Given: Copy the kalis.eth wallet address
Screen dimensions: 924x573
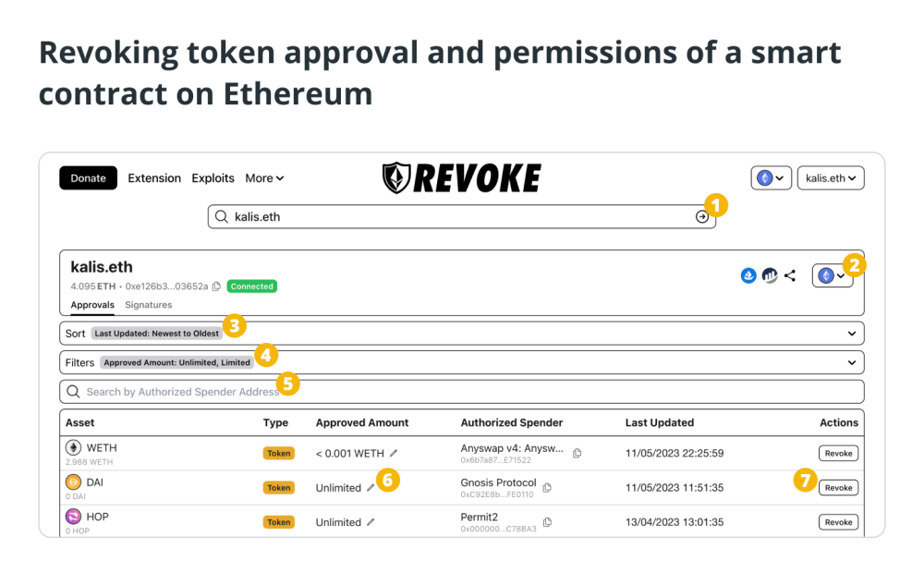Looking at the screenshot, I should [216, 286].
